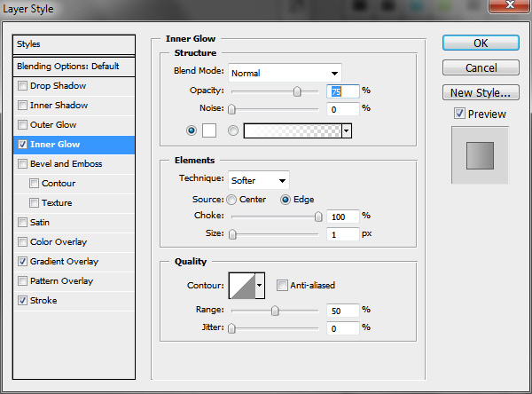The height and width of the screenshot is (394, 532).
Task: Set glow Source to Edge
Action: [x=286, y=200]
